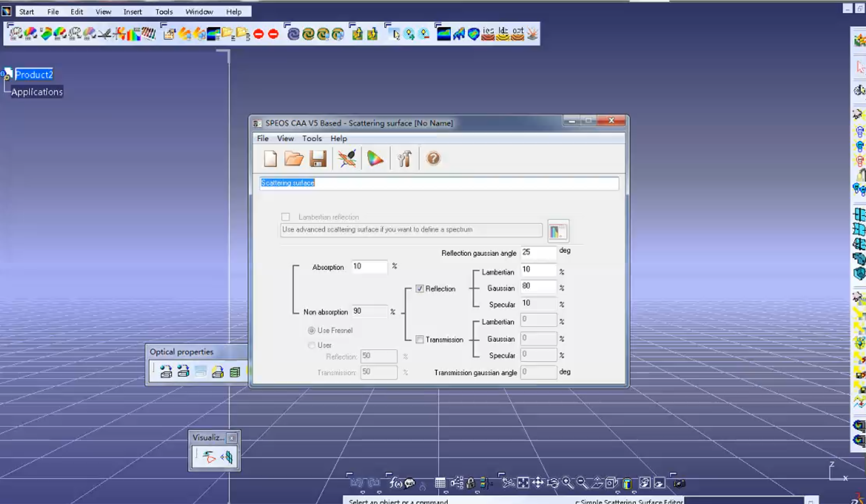The height and width of the screenshot is (504, 866).
Task: Click the Scattering surface name text field
Action: pos(439,183)
